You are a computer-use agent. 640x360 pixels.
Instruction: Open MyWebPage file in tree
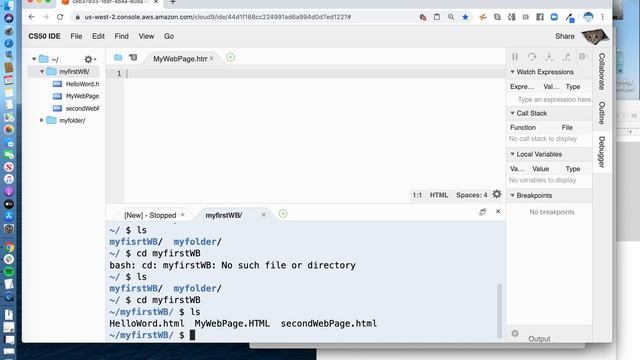coord(82,96)
